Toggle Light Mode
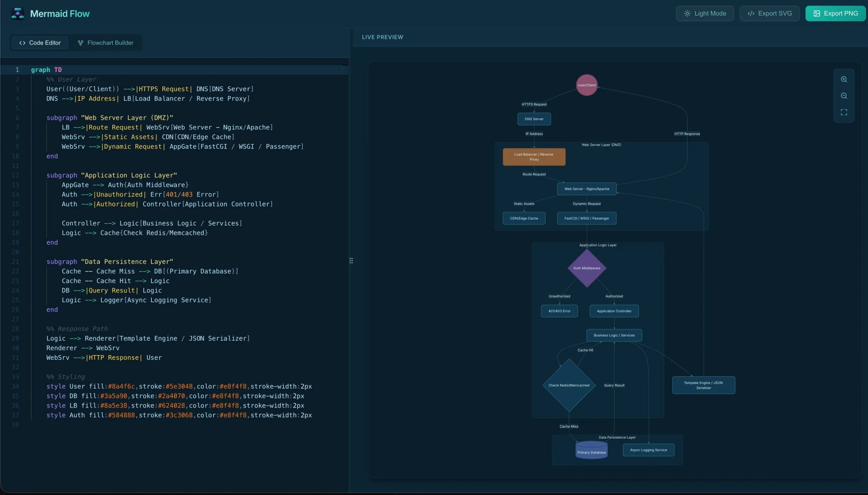Viewport: 868px width, 495px height. coord(704,13)
